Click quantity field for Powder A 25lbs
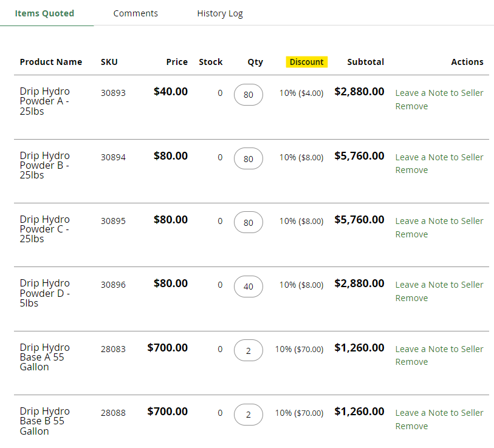 click(249, 95)
